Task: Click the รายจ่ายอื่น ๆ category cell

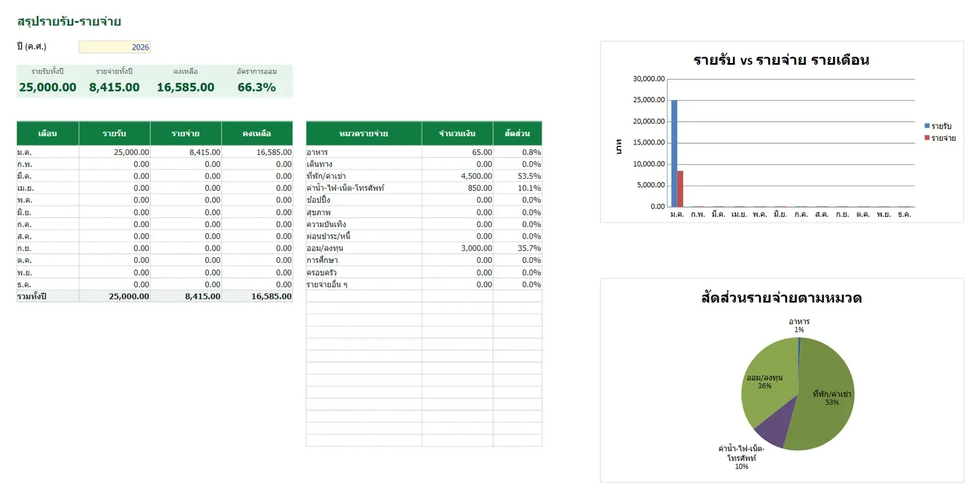Action: coord(364,284)
